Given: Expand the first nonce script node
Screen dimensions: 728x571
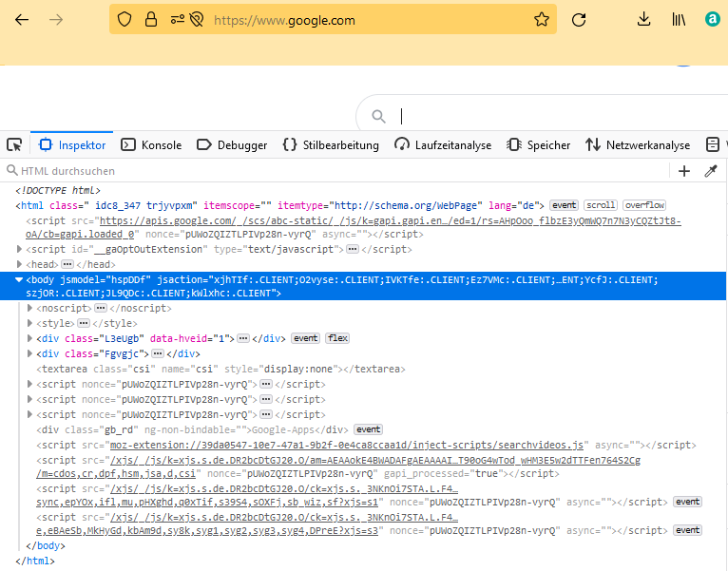Looking at the screenshot, I should [x=29, y=384].
